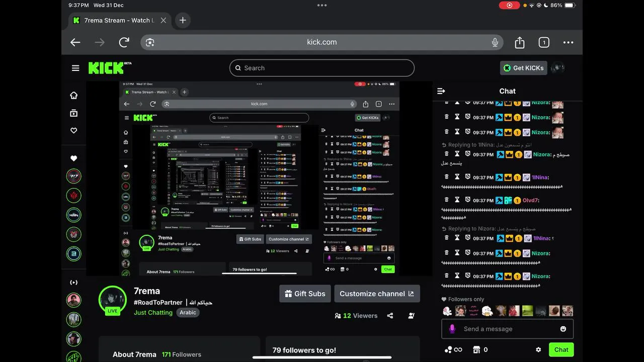Open the tab switcher showing 1 tab

pos(544,42)
